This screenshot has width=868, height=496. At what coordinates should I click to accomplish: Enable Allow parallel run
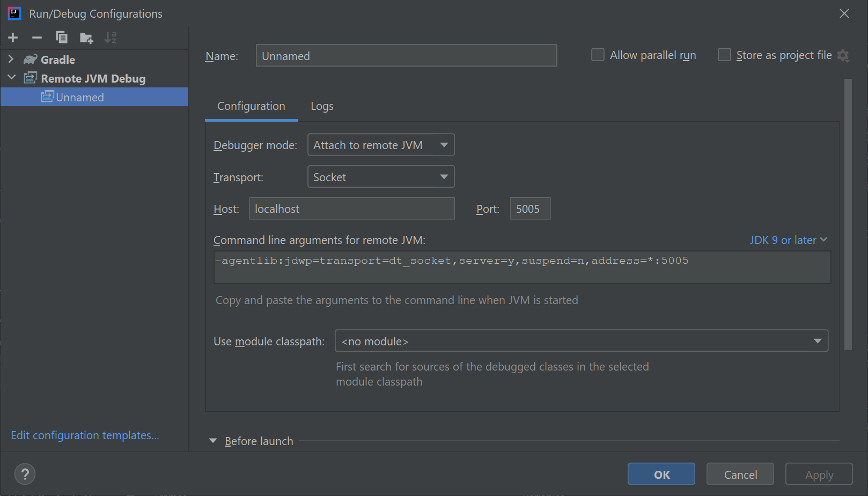(597, 54)
